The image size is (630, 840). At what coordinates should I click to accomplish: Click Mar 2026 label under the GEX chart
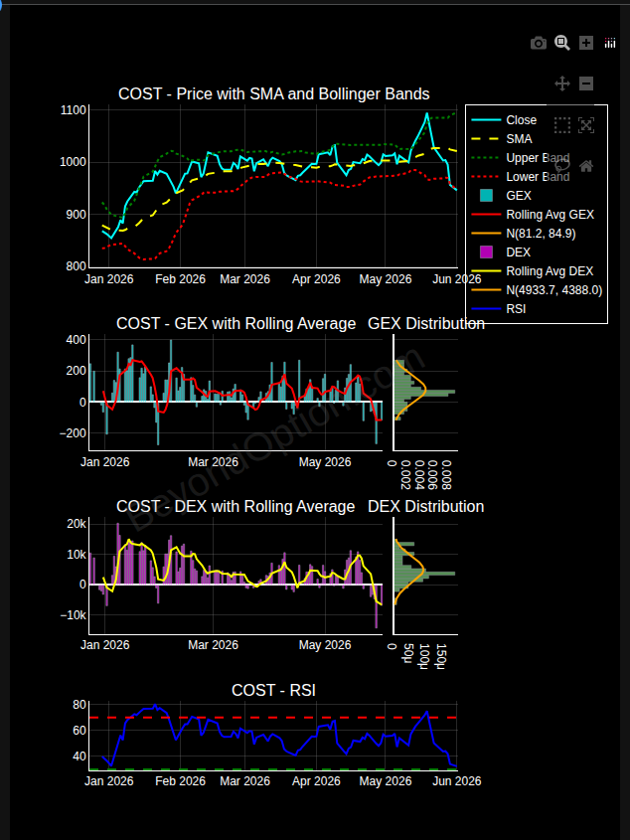213,462
